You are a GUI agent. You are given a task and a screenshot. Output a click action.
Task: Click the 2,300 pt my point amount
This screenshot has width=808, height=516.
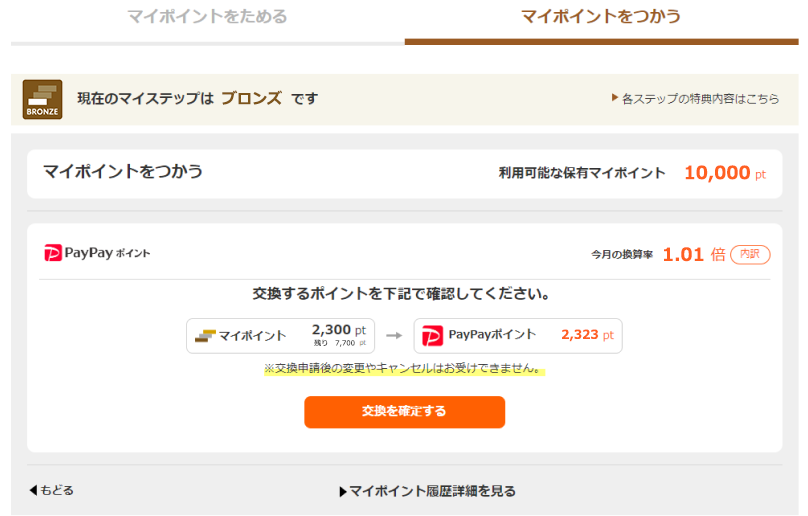[x=339, y=330]
